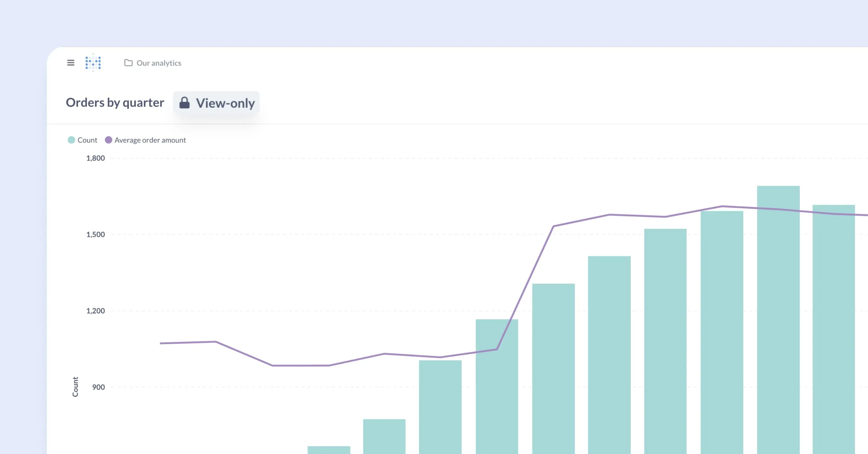
Task: Open the Our analytics collection link
Action: pyautogui.click(x=159, y=63)
